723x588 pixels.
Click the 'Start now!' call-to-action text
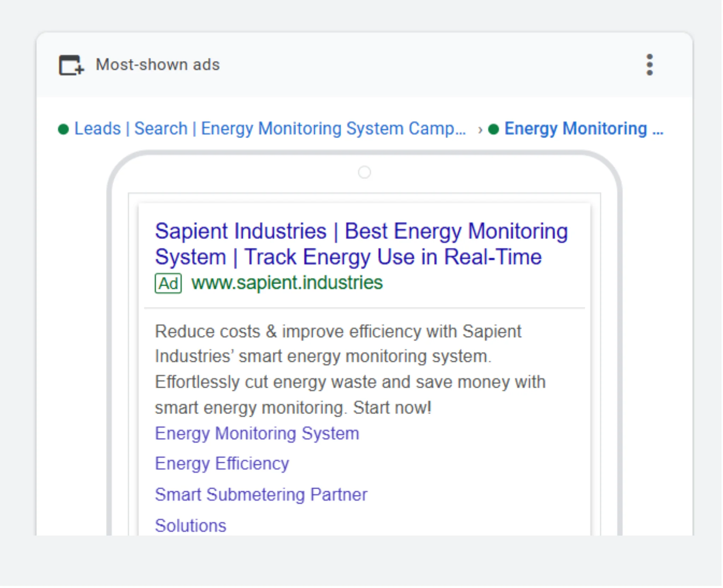point(392,408)
